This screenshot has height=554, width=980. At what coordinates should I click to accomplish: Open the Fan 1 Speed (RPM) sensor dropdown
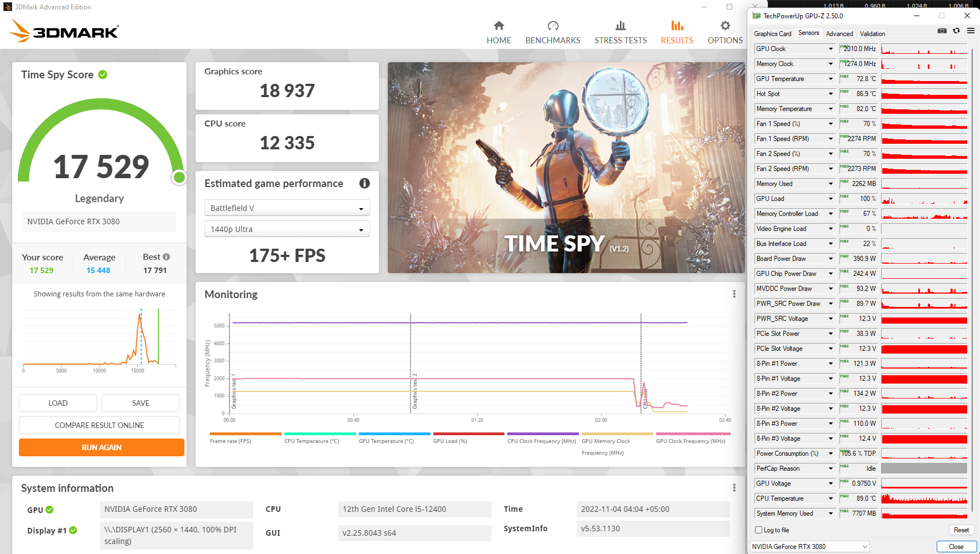[831, 139]
